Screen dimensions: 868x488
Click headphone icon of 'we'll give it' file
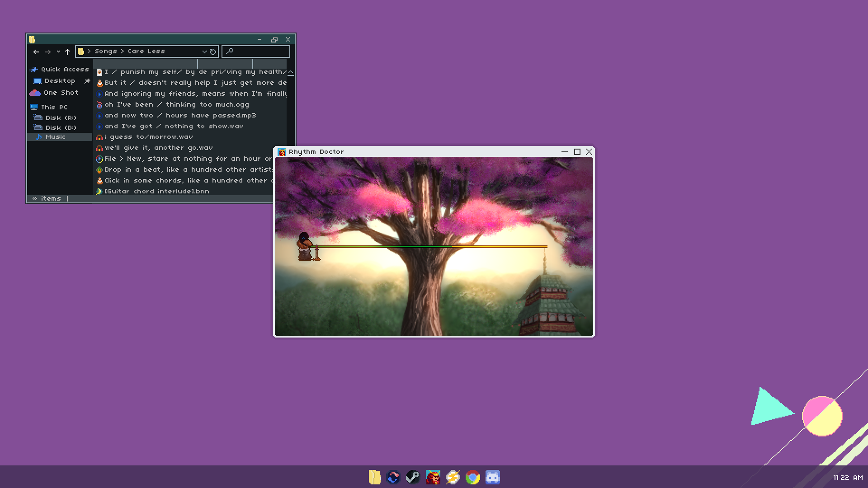pos(99,148)
